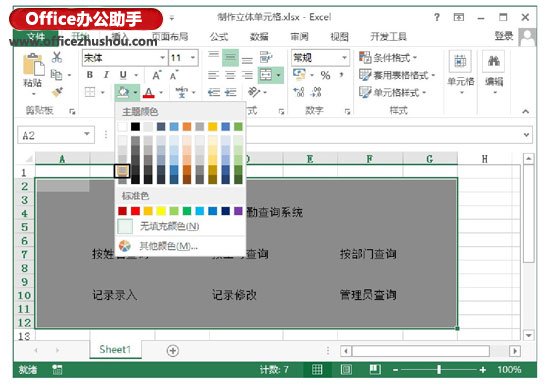Viewport: 560px width, 387px height.
Task: Open the font size 11 dropdown
Action: tap(193, 57)
